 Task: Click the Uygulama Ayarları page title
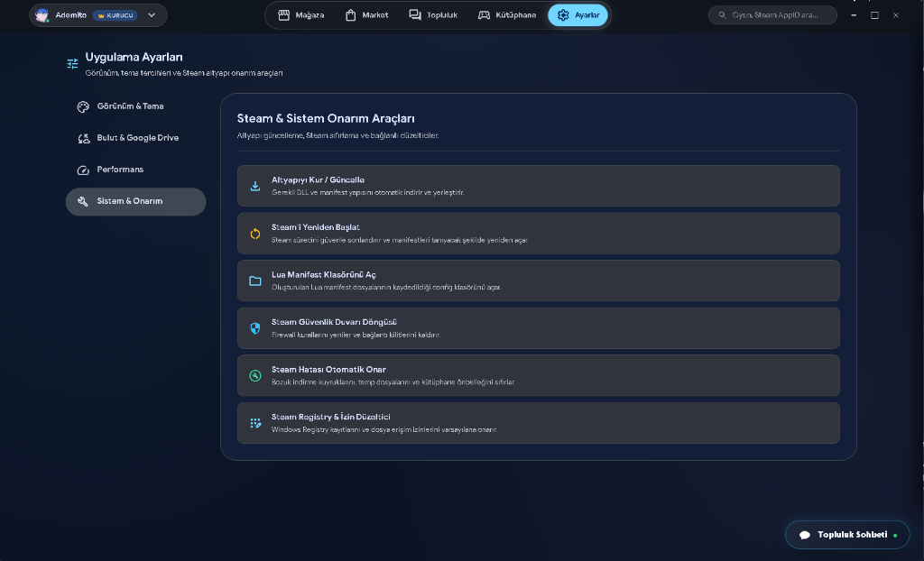pyautogui.click(x=134, y=57)
